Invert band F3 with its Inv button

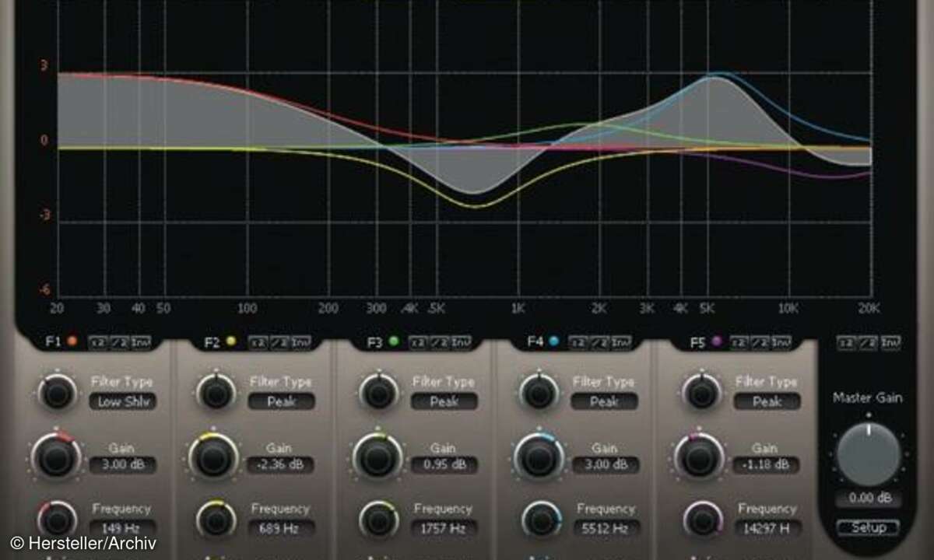(x=462, y=342)
